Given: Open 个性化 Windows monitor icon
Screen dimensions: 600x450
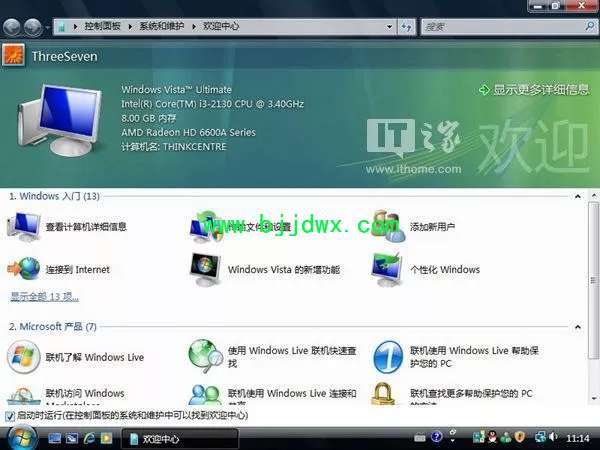Looking at the screenshot, I should [387, 269].
